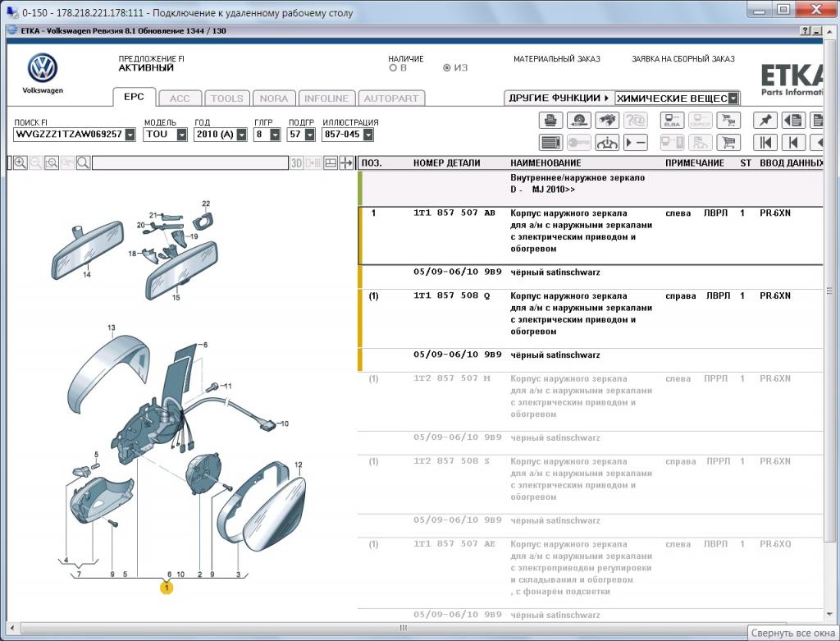Open the ПОИСК FI VIN dropdown arrow

coord(130,135)
